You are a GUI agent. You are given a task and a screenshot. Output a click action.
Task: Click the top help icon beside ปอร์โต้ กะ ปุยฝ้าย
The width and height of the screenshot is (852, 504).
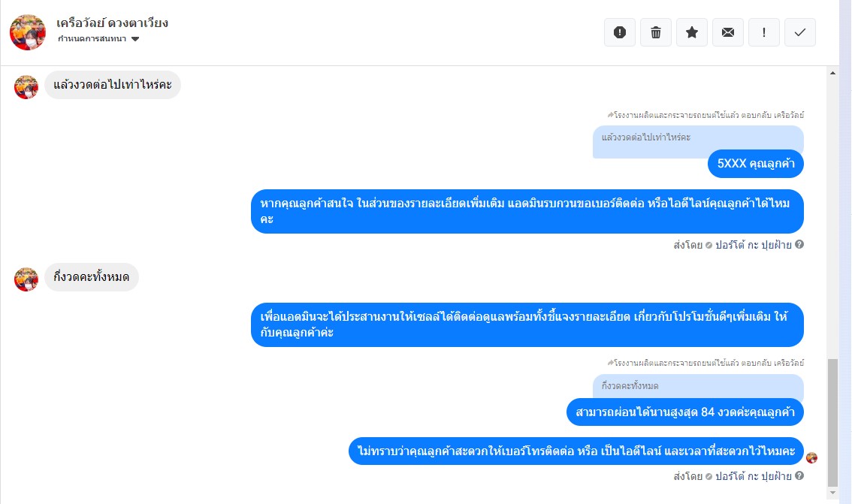click(799, 244)
